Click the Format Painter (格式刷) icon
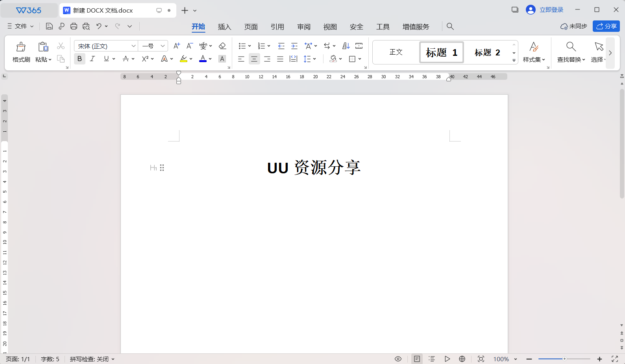This screenshot has height=364, width=625. 21,47
